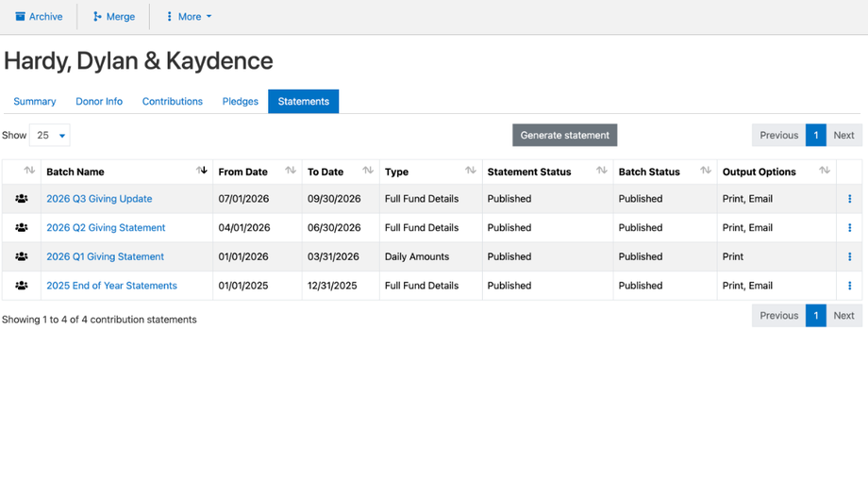Sort table by Batch Name
This screenshot has width=868, height=493.
126,172
